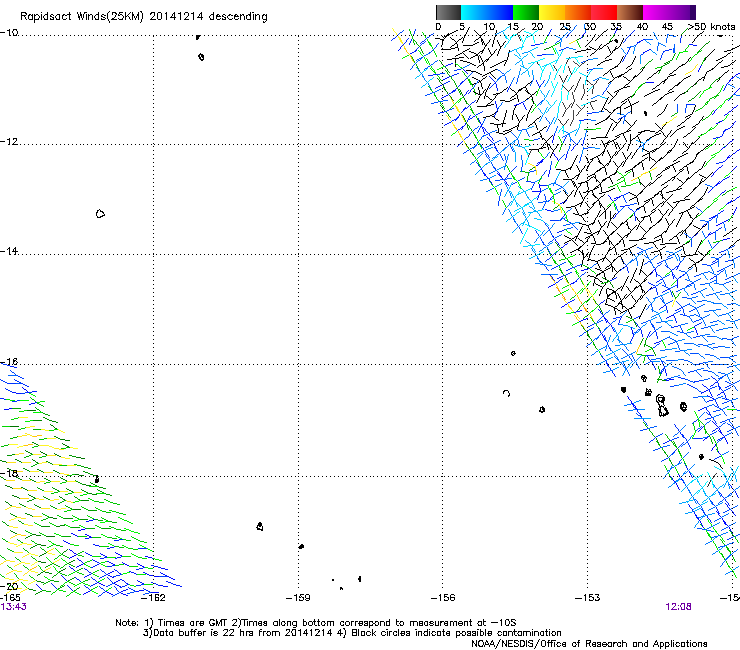Select the magenta 40-45 knots legend segment
The width and height of the screenshot is (740, 650).
[x=656, y=12]
